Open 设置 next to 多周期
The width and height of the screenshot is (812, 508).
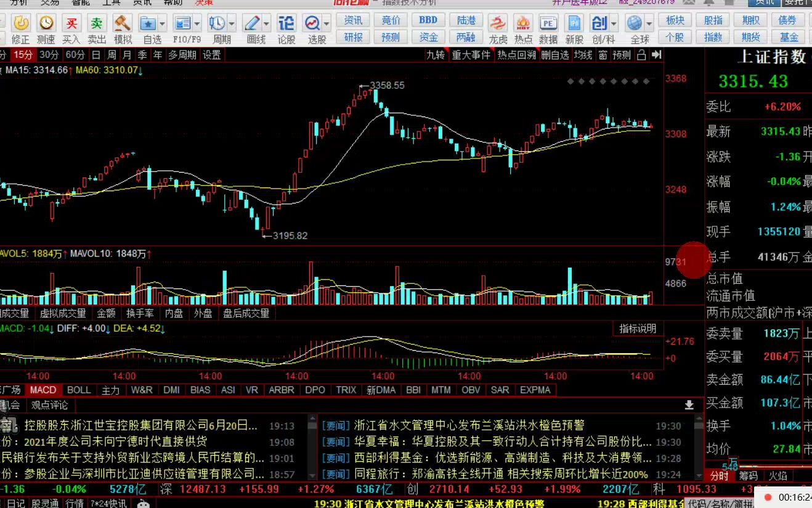point(211,55)
